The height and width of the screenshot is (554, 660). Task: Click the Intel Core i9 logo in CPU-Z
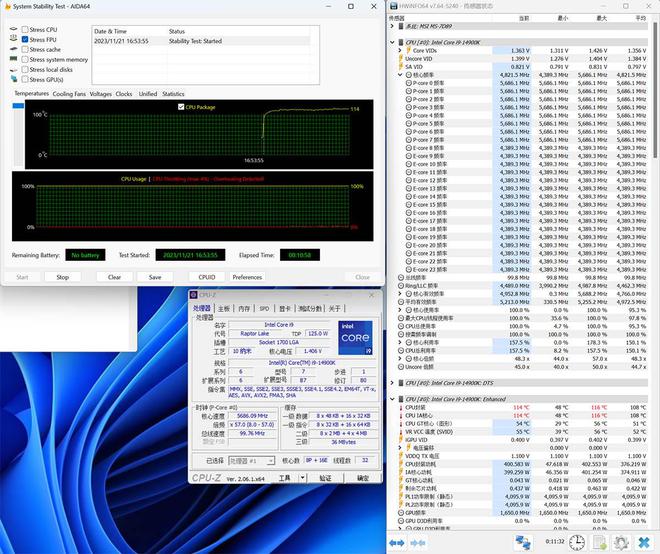tap(355, 338)
